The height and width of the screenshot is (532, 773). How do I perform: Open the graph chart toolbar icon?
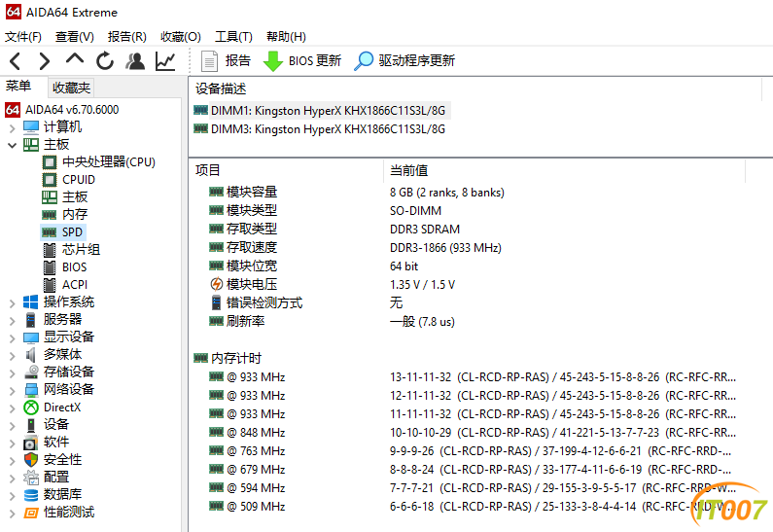tap(165, 61)
